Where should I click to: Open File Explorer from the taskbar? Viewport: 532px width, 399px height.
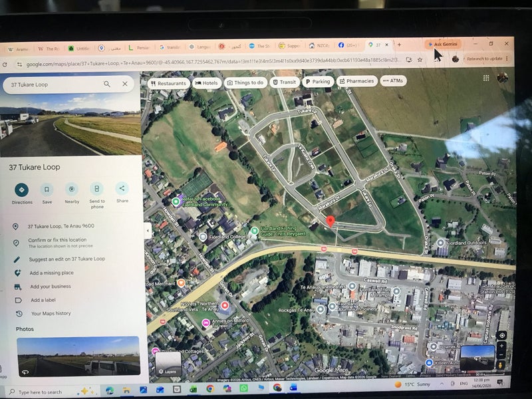coord(126,390)
